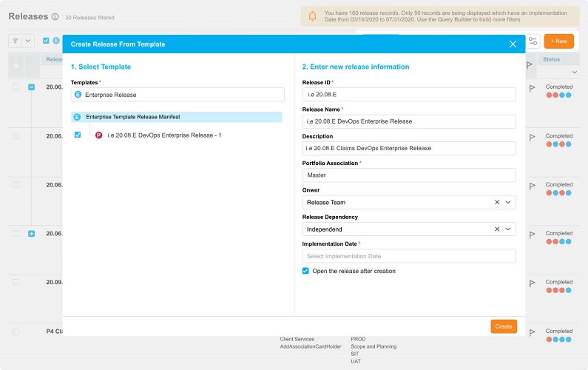Click the E icon beside Enterprise Template Release Manifest
Viewport: 588px width, 370px height.
77,117
